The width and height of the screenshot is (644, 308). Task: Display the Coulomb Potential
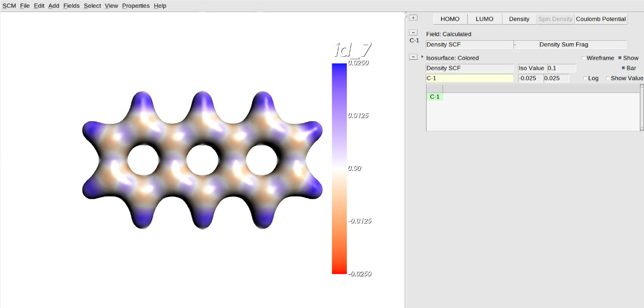(600, 19)
